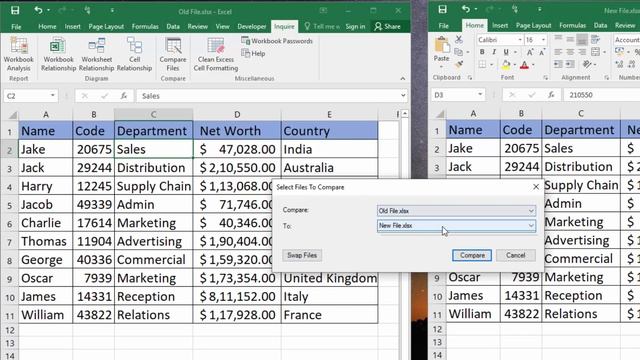640x360 pixels.
Task: Click the Compare Files ribbon icon
Action: tap(173, 54)
